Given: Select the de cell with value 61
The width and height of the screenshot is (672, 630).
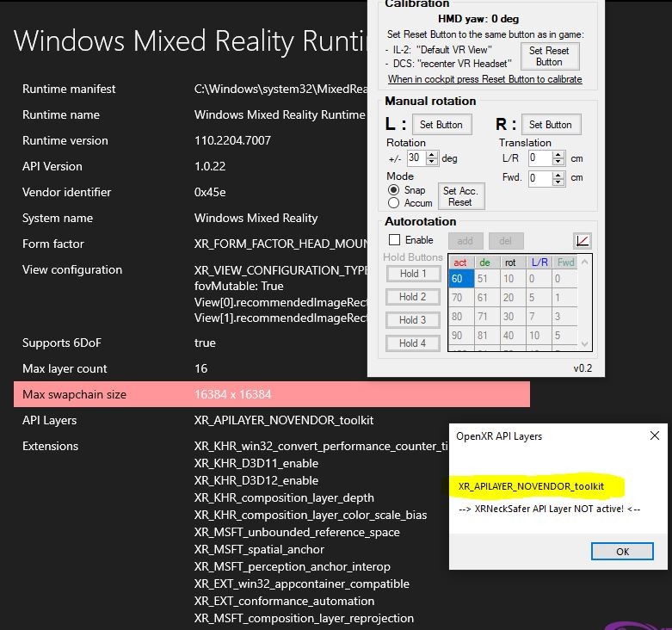Looking at the screenshot, I should (487, 298).
